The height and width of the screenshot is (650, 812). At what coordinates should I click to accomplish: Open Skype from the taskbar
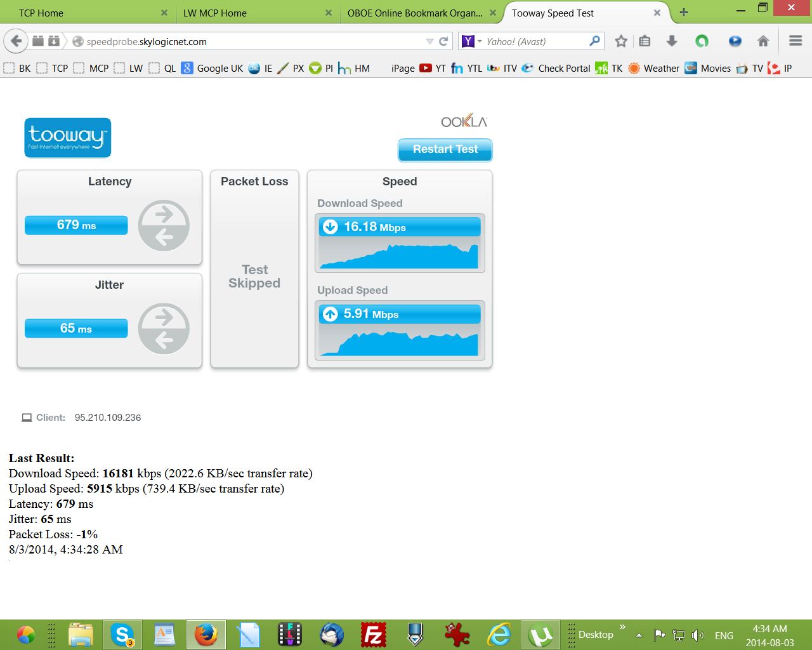[x=122, y=635]
